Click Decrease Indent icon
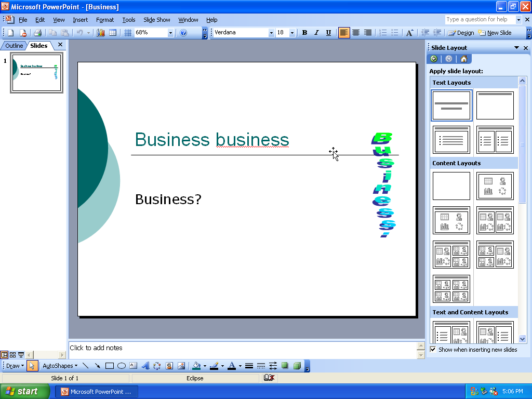Viewport: 532px width, 399px height. coord(425,33)
